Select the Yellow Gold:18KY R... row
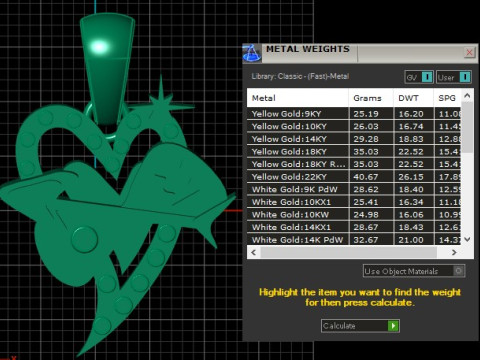Viewport: 480px width, 360px height. (x=354, y=164)
